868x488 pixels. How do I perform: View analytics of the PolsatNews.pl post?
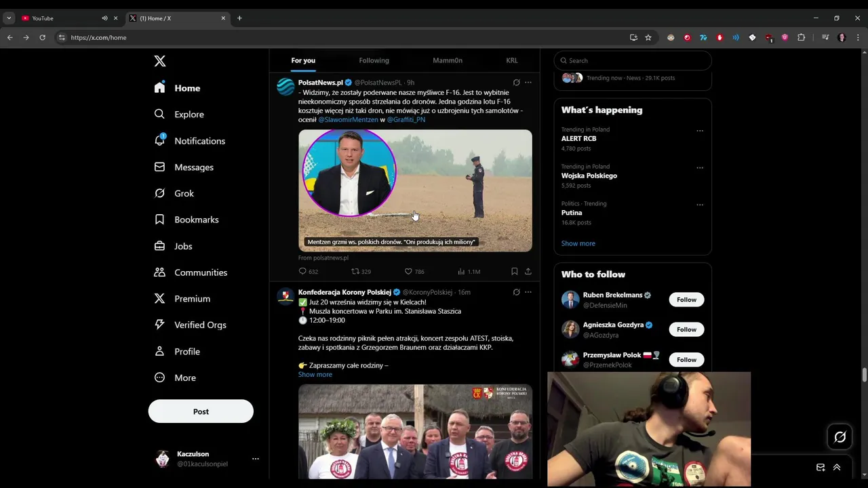[x=469, y=271]
